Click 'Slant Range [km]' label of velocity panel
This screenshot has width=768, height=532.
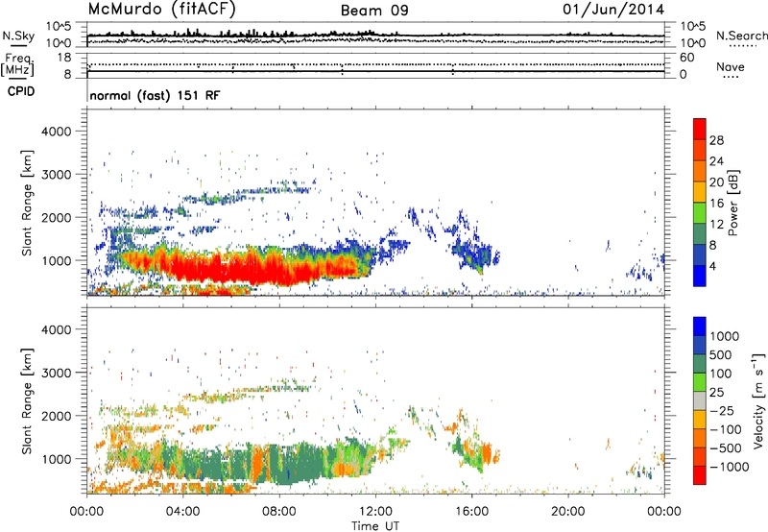coord(27,400)
